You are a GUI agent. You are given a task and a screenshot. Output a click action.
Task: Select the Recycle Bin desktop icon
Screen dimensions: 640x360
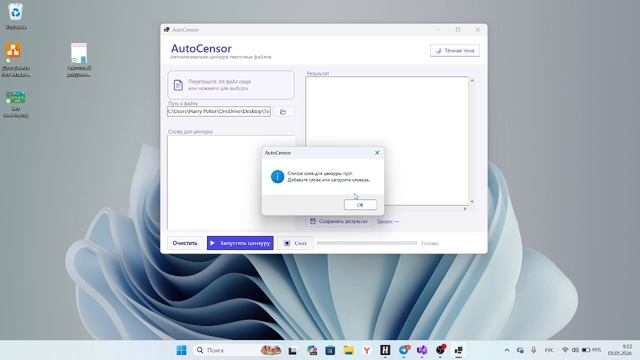tap(16, 17)
